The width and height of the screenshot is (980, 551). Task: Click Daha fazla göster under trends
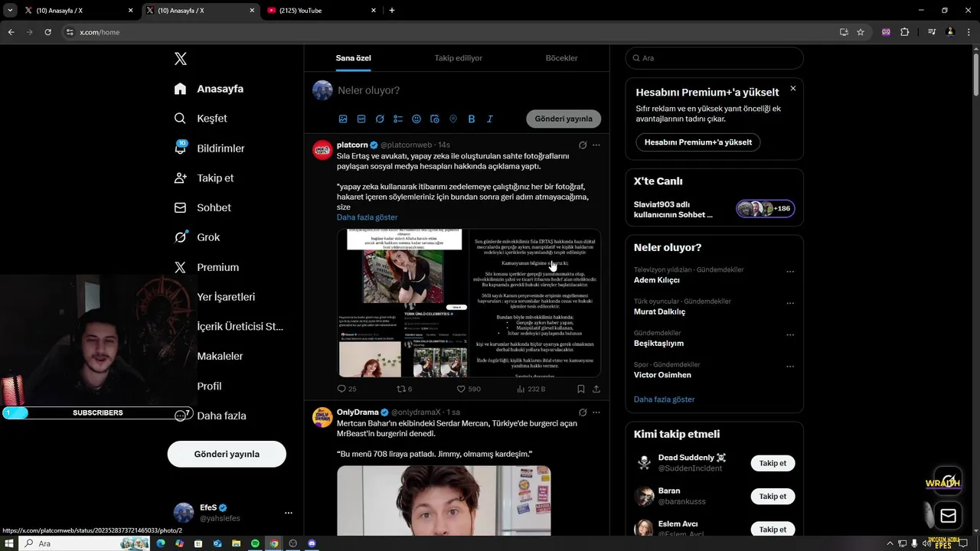(664, 399)
